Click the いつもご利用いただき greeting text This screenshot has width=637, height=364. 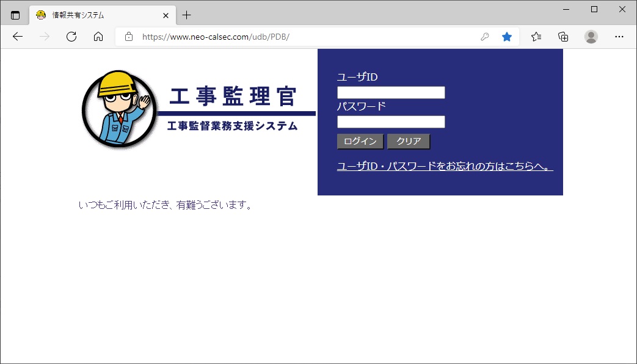[x=166, y=205]
